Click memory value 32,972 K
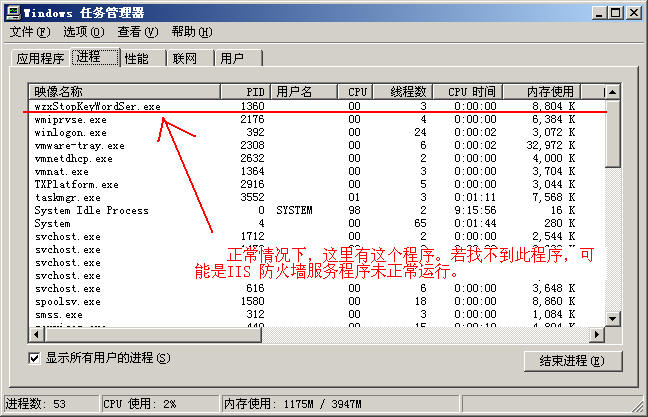Viewport: 648px width, 417px height. point(551,145)
